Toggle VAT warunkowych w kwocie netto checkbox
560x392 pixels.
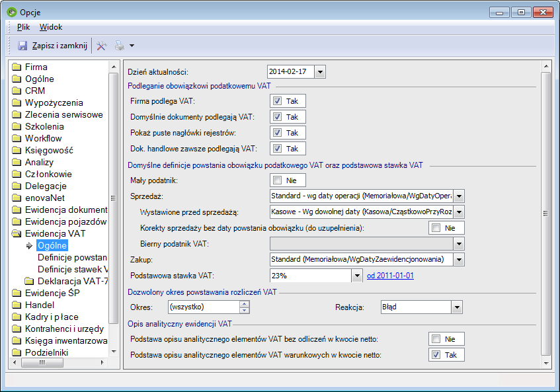(x=436, y=355)
